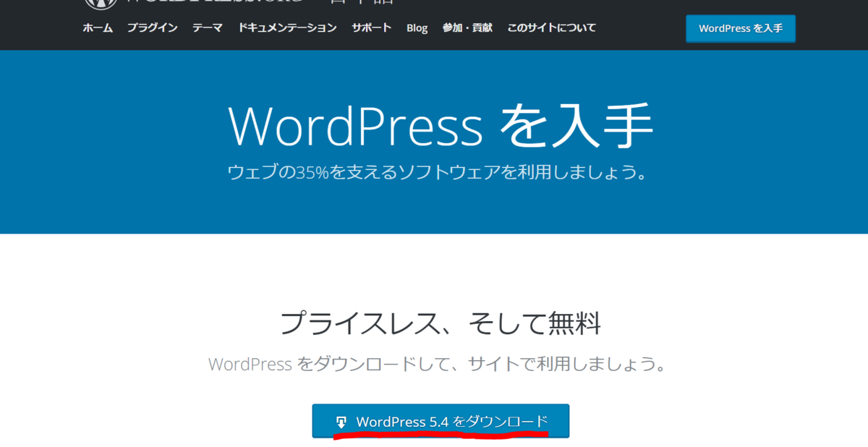Viewport: 868px width, 447px height.
Task: Select the サポート navigation item
Action: click(372, 27)
